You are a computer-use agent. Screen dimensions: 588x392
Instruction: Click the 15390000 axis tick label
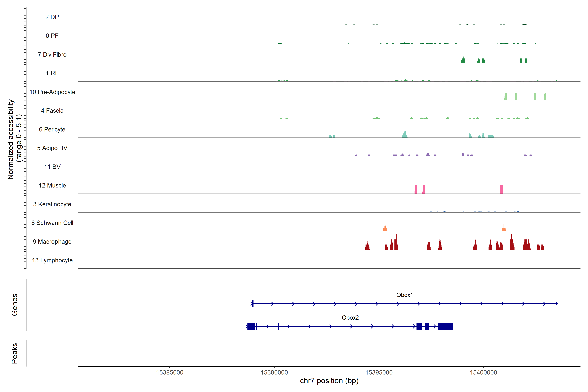click(x=274, y=373)
